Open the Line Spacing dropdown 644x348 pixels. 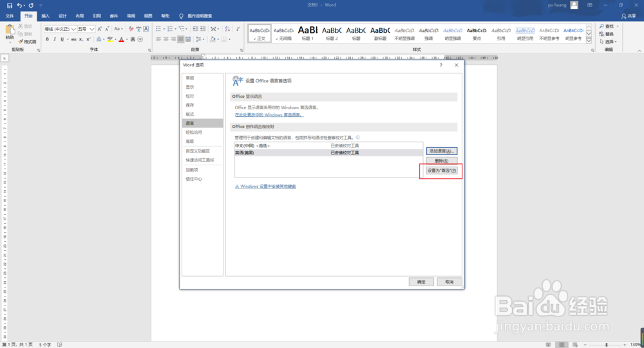(200, 39)
